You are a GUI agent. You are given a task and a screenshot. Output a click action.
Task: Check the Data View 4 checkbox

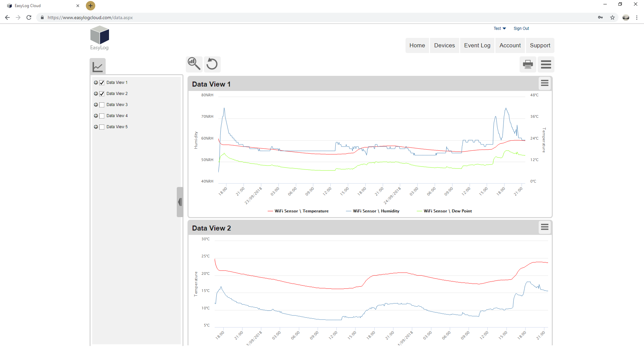pyautogui.click(x=102, y=116)
